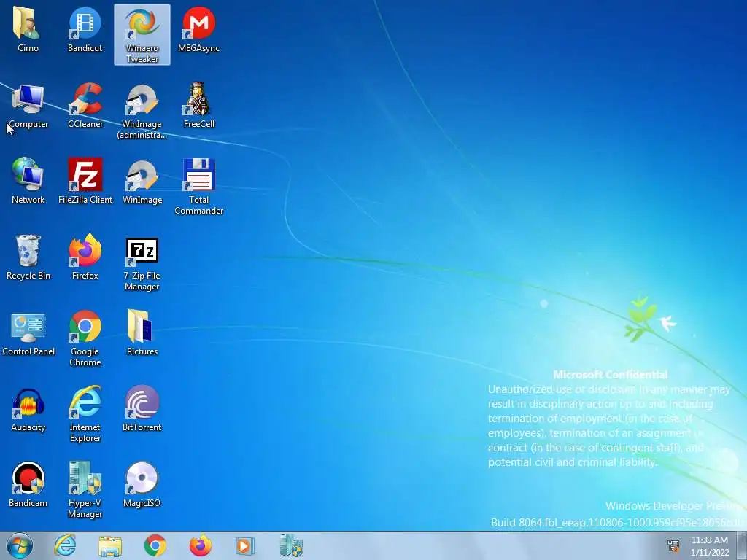The image size is (747, 560).
Task: Launch Chrome from the taskbar
Action: [155, 545]
